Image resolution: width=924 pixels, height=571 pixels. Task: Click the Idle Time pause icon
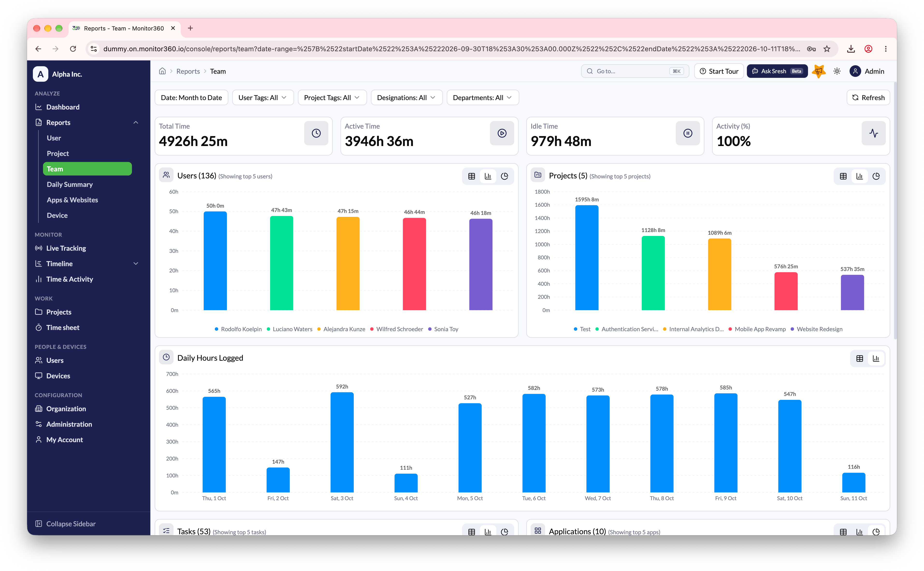point(688,133)
